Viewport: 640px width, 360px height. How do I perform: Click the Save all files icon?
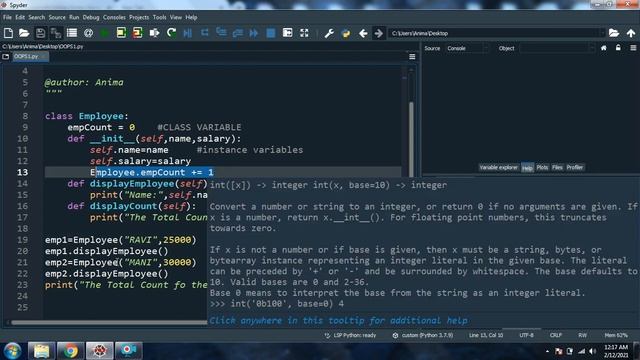[x=56, y=33]
